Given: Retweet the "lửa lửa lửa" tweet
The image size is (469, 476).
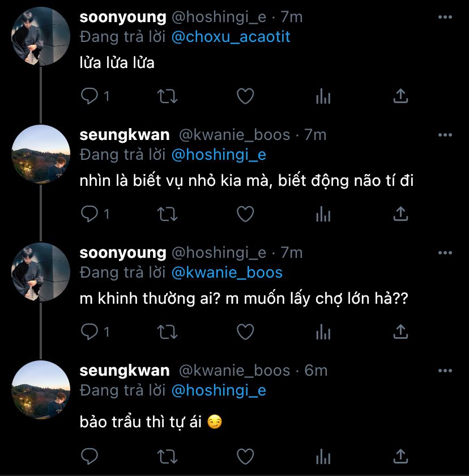Looking at the screenshot, I should 167,96.
